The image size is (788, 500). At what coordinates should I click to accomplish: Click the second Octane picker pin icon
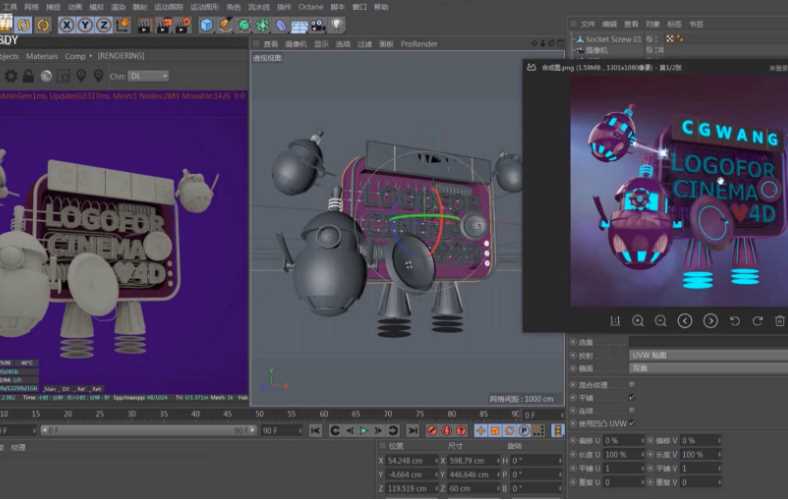tap(98, 76)
